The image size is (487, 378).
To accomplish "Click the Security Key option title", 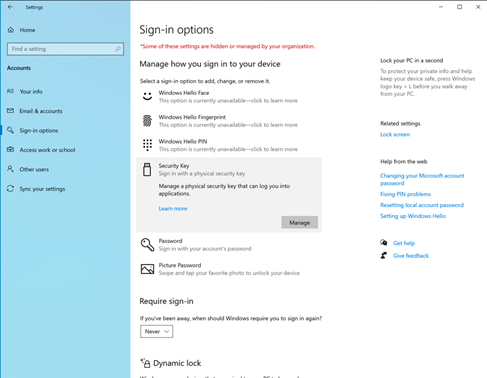I will (174, 166).
